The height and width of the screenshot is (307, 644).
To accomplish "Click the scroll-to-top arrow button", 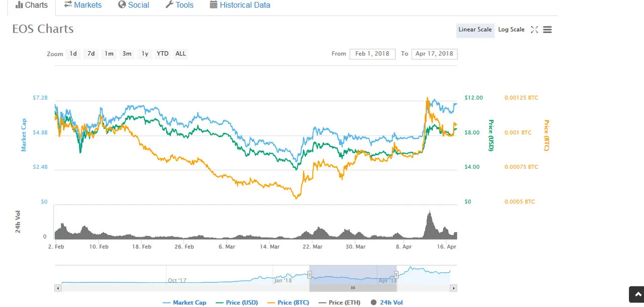I will [x=636, y=294].
